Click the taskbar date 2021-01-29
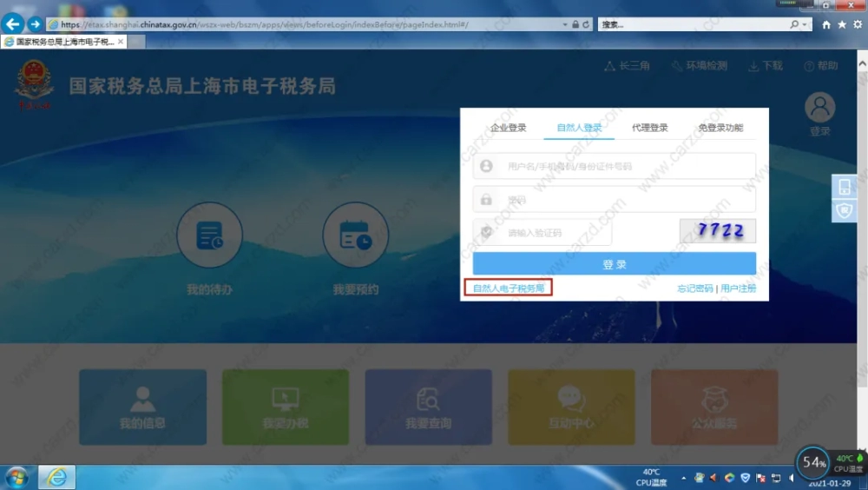The width and height of the screenshot is (868, 490). pyautogui.click(x=829, y=483)
